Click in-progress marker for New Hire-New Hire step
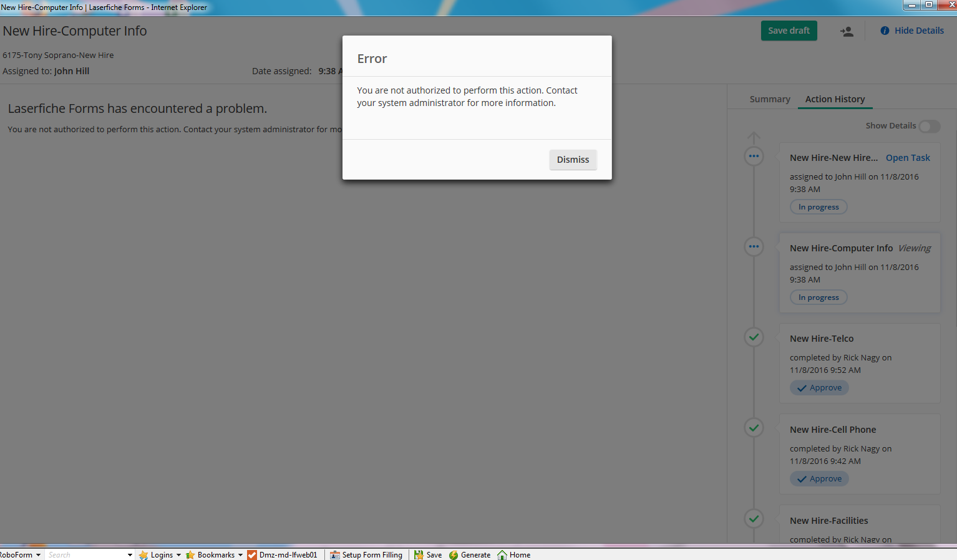Screen dimensions: 957x560 click(754, 156)
